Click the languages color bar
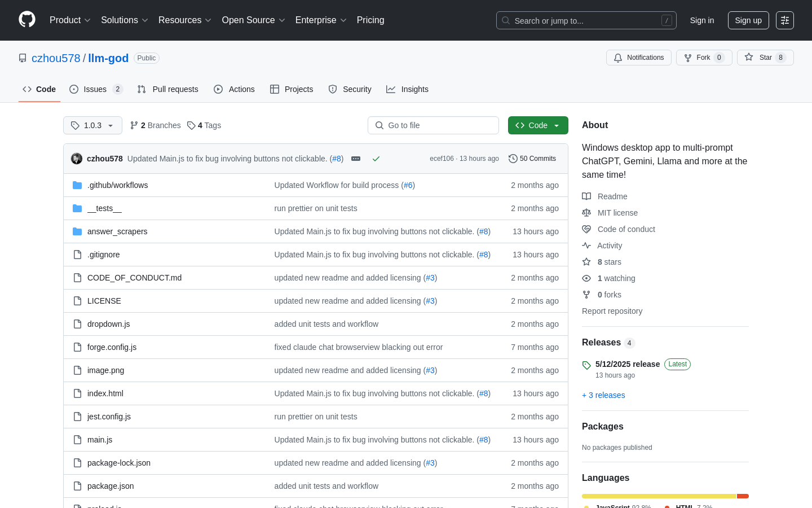 665,496
